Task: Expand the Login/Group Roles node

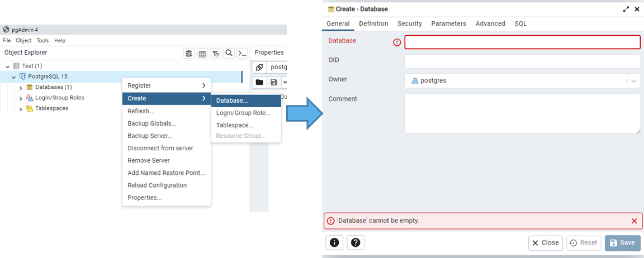Action: [x=21, y=98]
